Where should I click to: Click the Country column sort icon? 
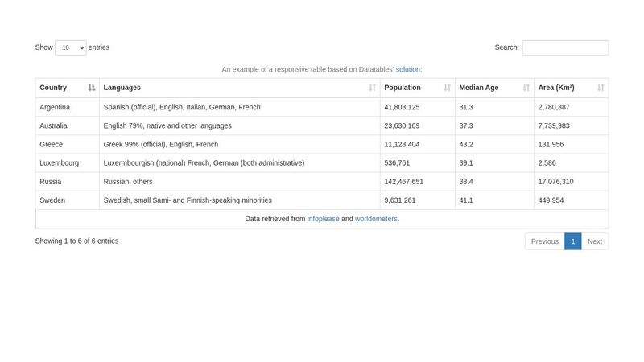[92, 88]
